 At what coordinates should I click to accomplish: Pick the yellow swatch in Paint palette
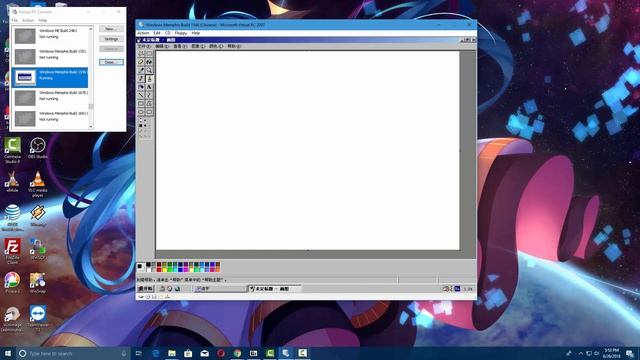[x=164, y=269]
